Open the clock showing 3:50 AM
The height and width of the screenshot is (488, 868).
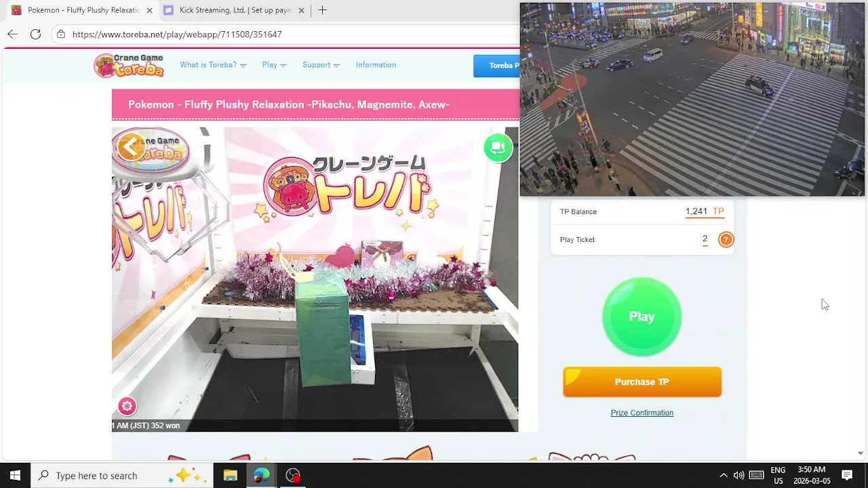pos(811,475)
